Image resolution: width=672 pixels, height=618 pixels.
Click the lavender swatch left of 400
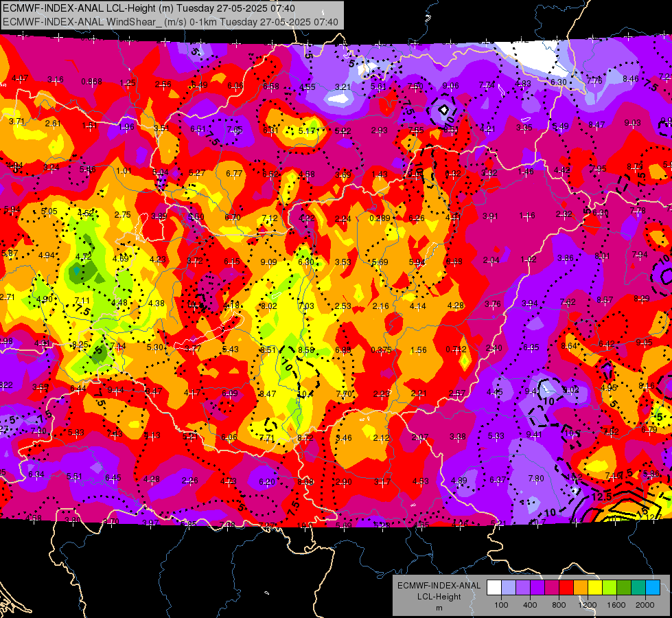[523, 588]
